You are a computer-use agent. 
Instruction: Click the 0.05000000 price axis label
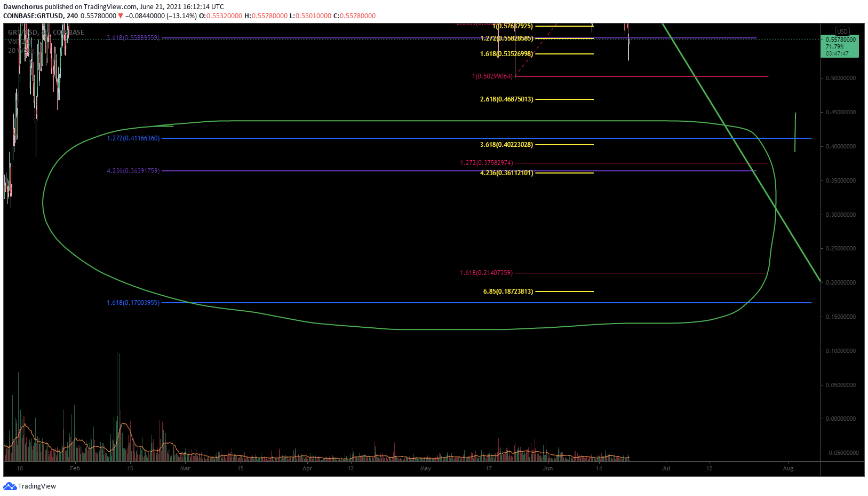click(841, 385)
